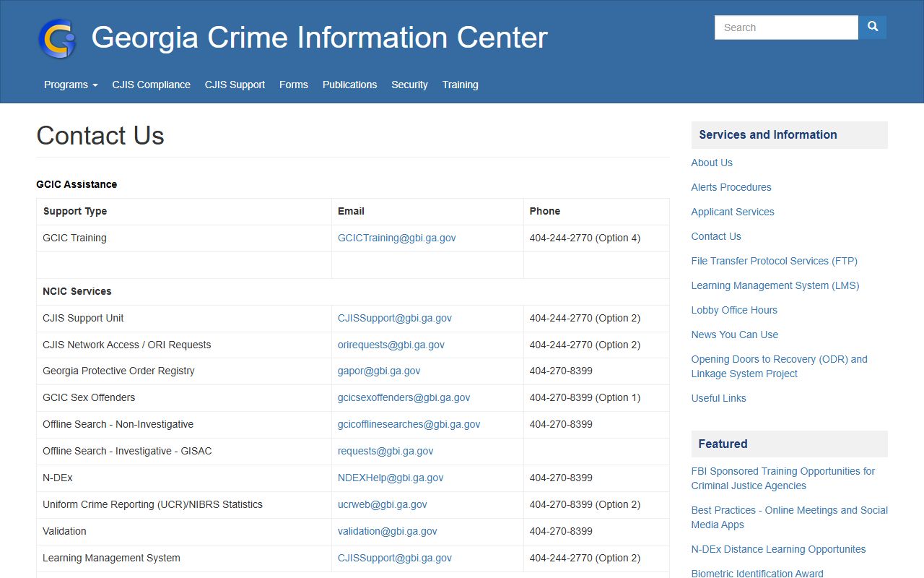
Task: Click Uniform Crime Reporting (UCR)/NIBRS Statistics cell
Action: point(184,504)
